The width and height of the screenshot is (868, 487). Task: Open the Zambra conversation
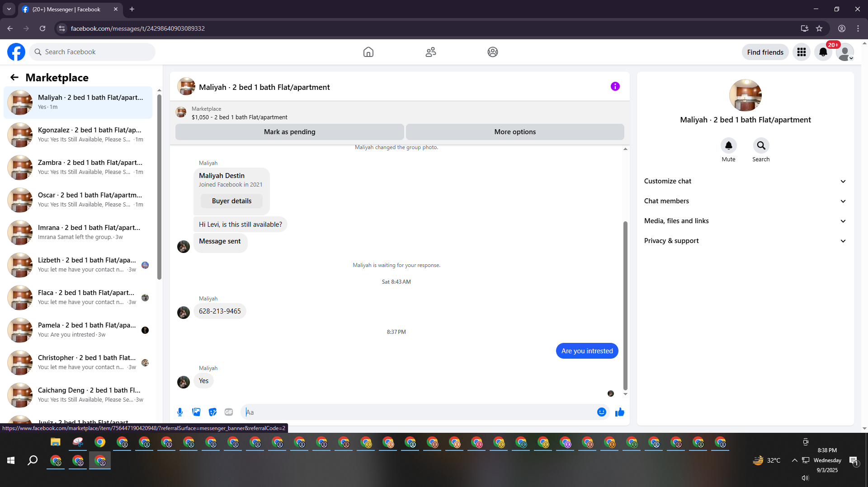[78, 168]
